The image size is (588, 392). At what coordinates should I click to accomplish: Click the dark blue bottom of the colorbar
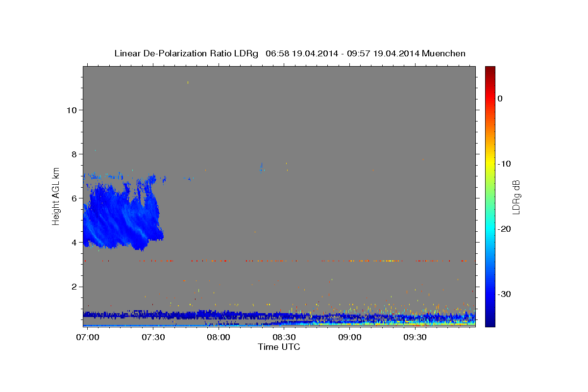[490, 322]
